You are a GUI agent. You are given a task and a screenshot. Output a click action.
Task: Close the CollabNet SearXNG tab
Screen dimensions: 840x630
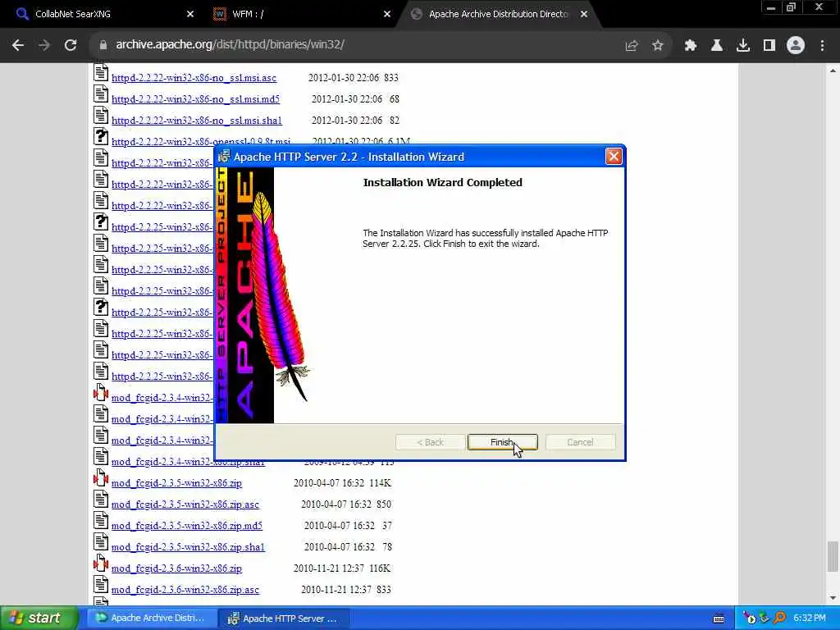190,14
